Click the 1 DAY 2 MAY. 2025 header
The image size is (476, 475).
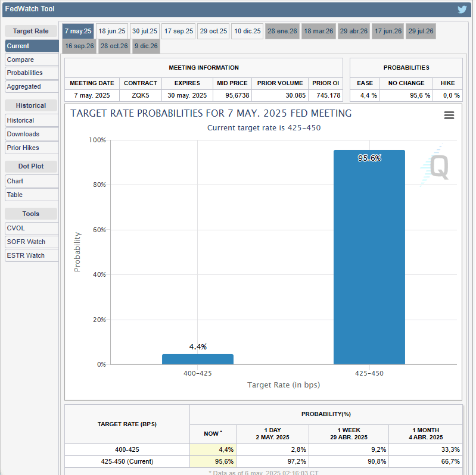[273, 434]
